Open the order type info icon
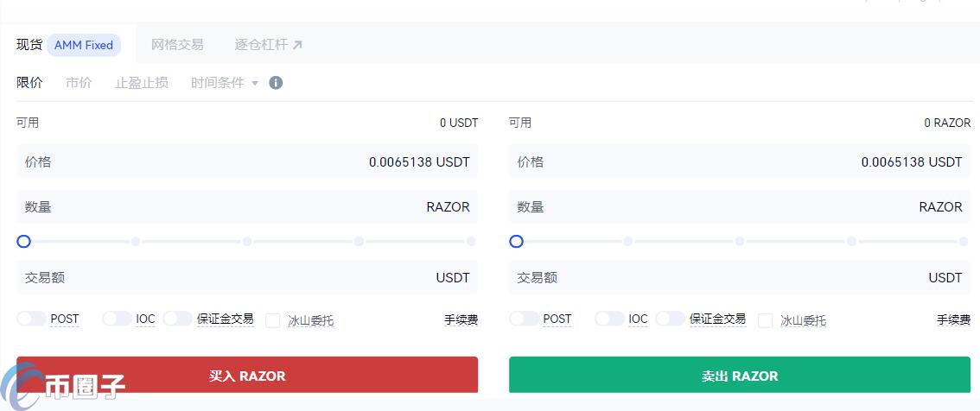Viewport: 980px width, 411px height. coord(276,82)
